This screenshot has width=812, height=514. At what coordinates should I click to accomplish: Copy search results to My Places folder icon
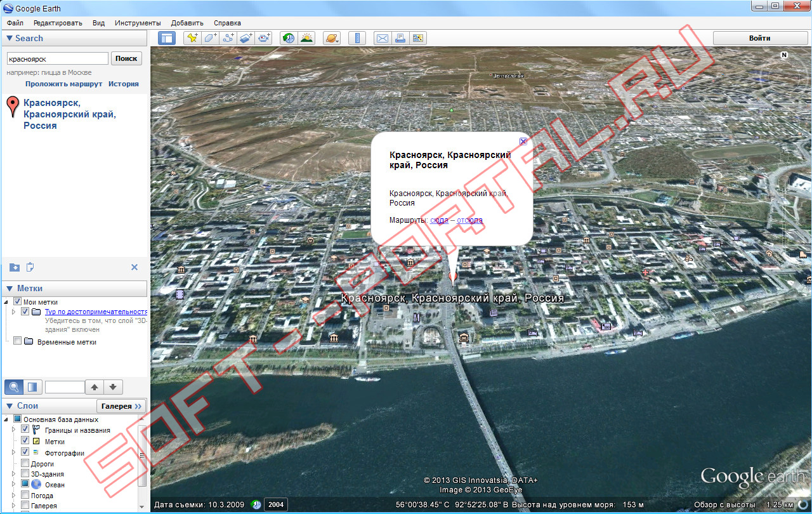point(15,267)
